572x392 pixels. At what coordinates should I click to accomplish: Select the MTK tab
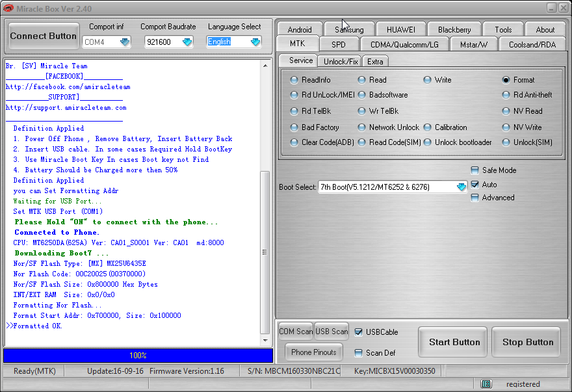pos(297,44)
